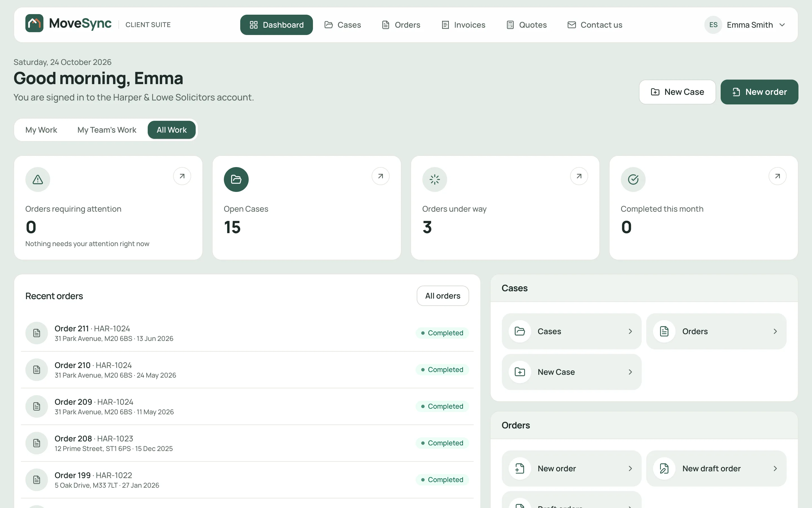
Task: Open Order 199 · HAR-1022 row
Action: pos(247,480)
